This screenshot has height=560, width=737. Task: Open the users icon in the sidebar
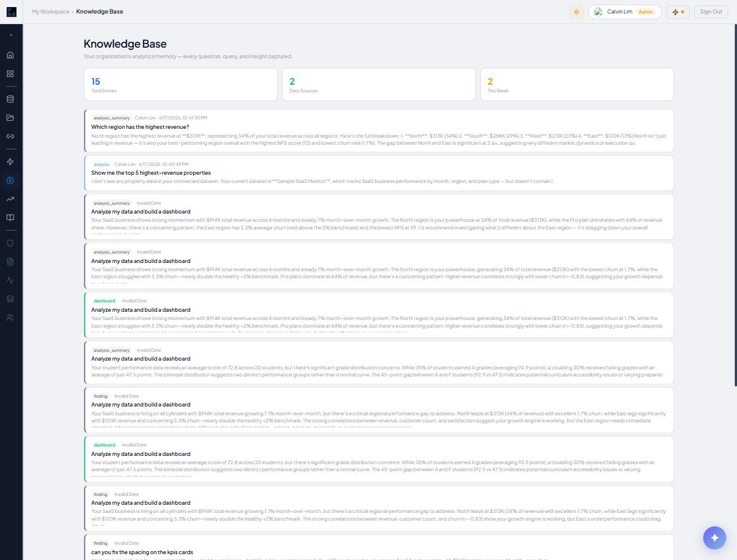point(10,318)
